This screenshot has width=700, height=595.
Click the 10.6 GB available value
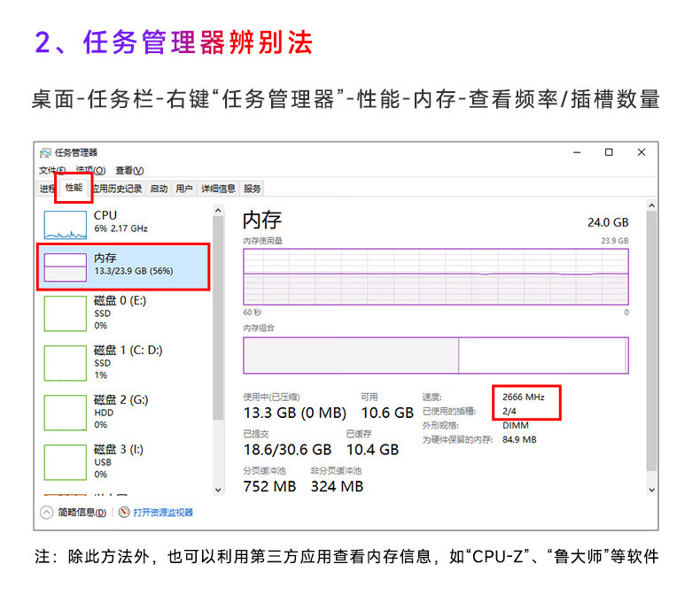[387, 413]
